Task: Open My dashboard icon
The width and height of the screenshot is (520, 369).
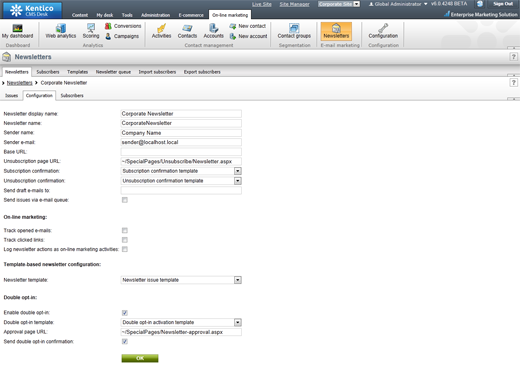Action: tap(17, 31)
